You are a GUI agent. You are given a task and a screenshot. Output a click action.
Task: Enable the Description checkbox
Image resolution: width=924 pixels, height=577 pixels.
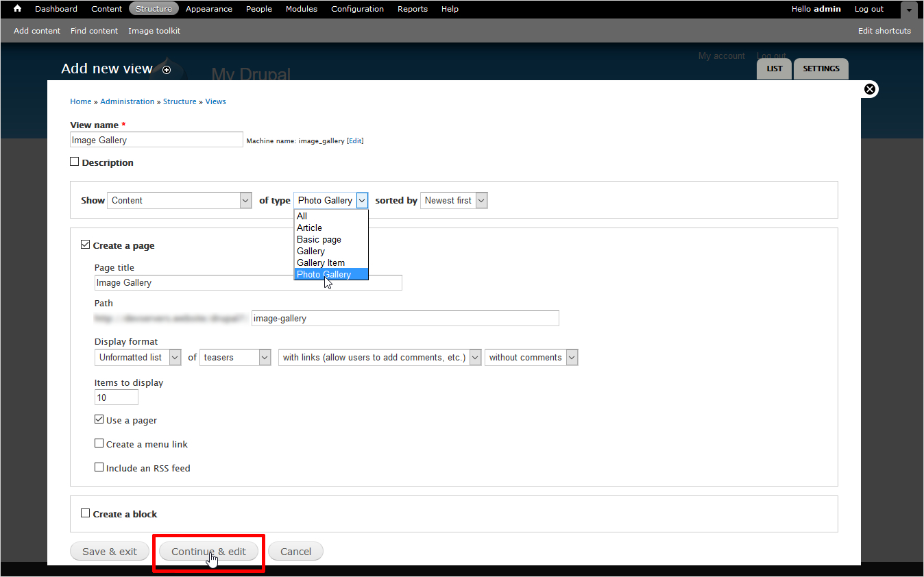pyautogui.click(x=75, y=162)
